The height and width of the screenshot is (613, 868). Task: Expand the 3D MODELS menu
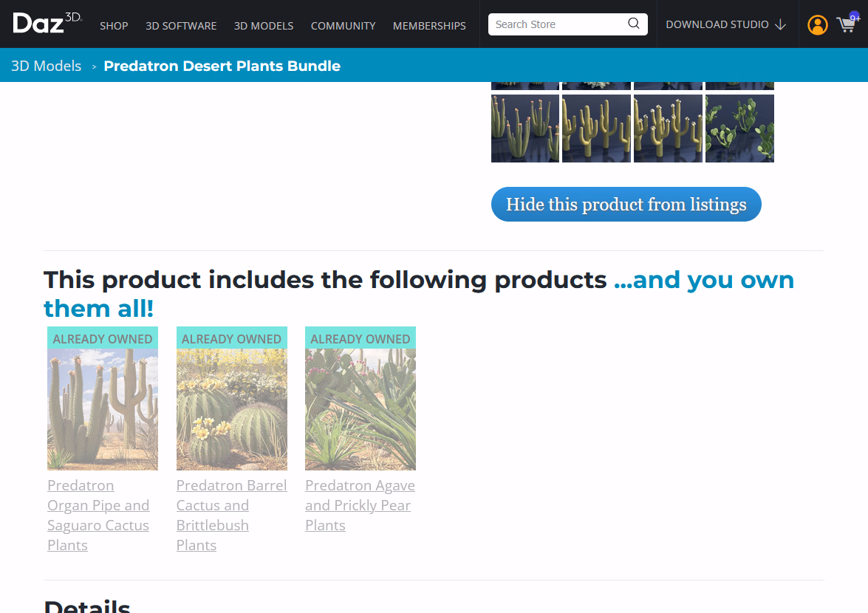coord(264,26)
